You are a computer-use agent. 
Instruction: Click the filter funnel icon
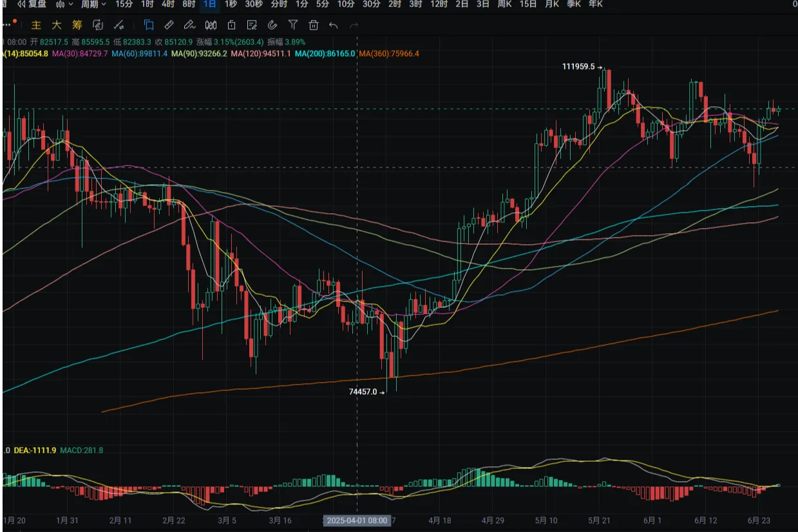pyautogui.click(x=293, y=25)
